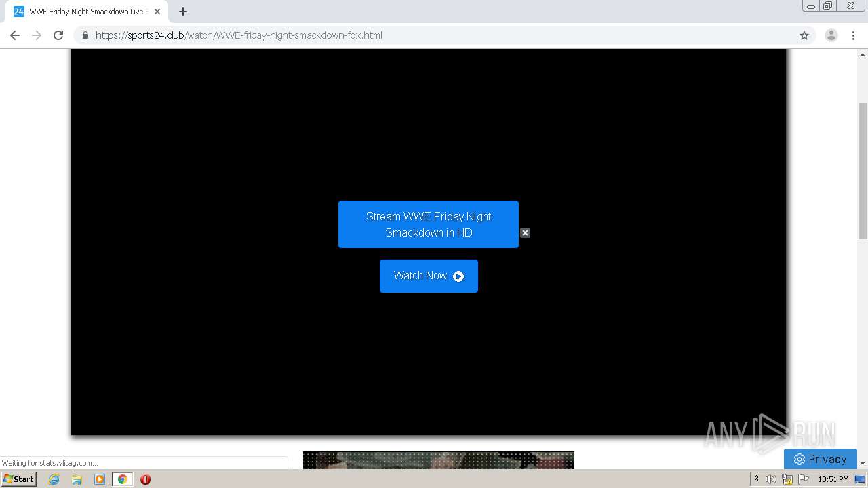Image resolution: width=868 pixels, height=488 pixels.
Task: Open the Chrome profile avatar
Action: [831, 35]
